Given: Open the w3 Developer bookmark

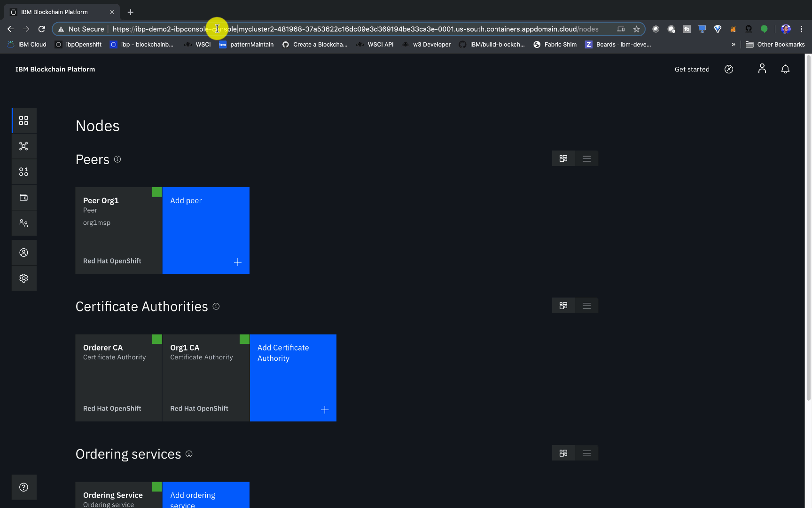Looking at the screenshot, I should click(x=426, y=45).
